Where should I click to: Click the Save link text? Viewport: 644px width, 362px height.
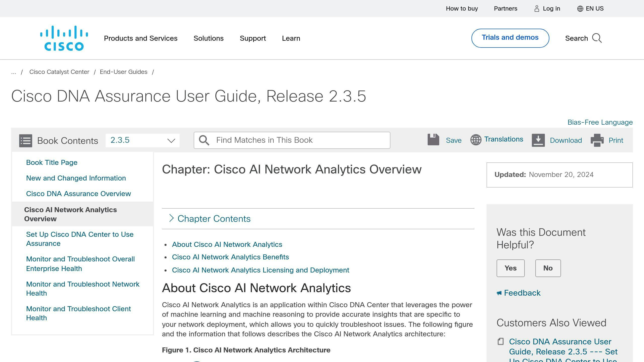tap(454, 140)
